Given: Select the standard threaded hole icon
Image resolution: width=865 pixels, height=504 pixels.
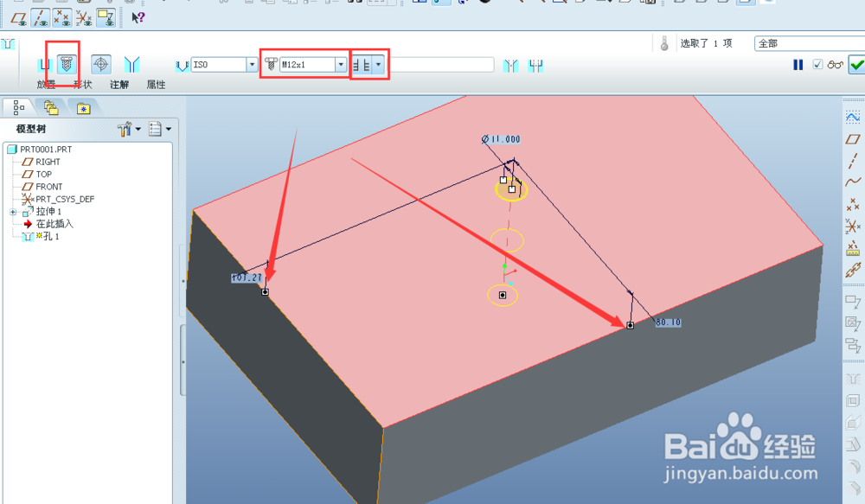Looking at the screenshot, I should coord(67,65).
